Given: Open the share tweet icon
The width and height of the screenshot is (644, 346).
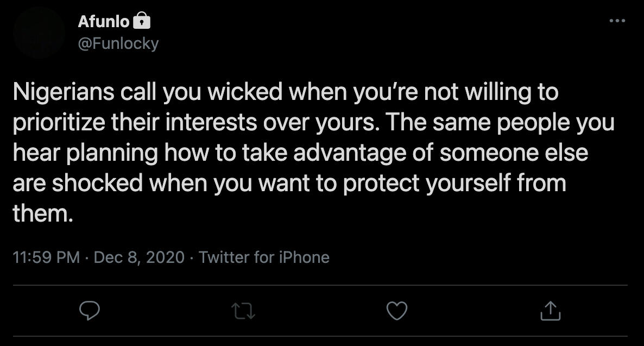Looking at the screenshot, I should pyautogui.click(x=550, y=311).
